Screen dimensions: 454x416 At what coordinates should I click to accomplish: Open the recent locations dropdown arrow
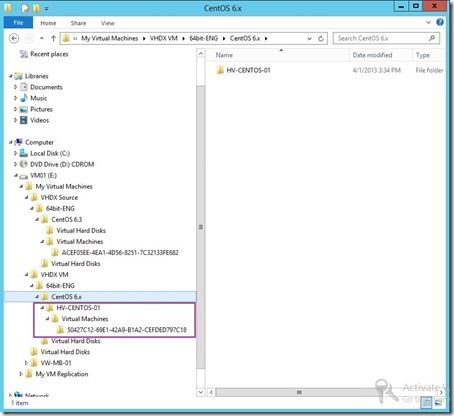42,38
